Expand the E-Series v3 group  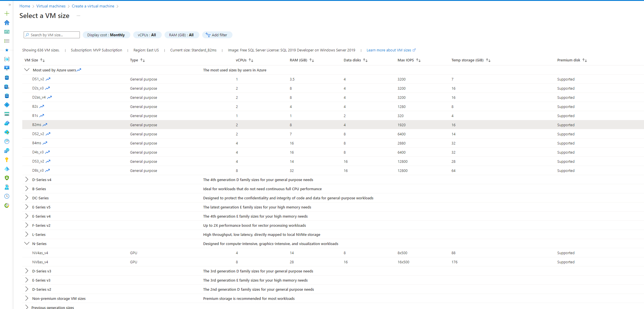click(x=27, y=280)
